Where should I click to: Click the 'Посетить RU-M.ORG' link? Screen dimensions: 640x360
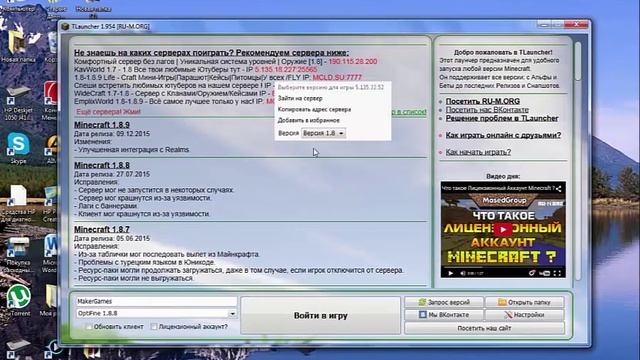point(482,101)
